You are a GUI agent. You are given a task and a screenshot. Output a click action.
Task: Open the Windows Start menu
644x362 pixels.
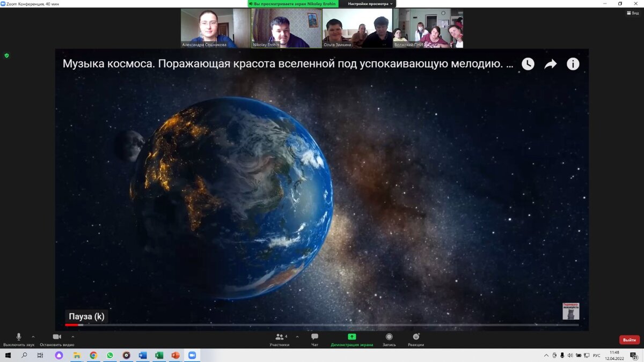point(8,355)
